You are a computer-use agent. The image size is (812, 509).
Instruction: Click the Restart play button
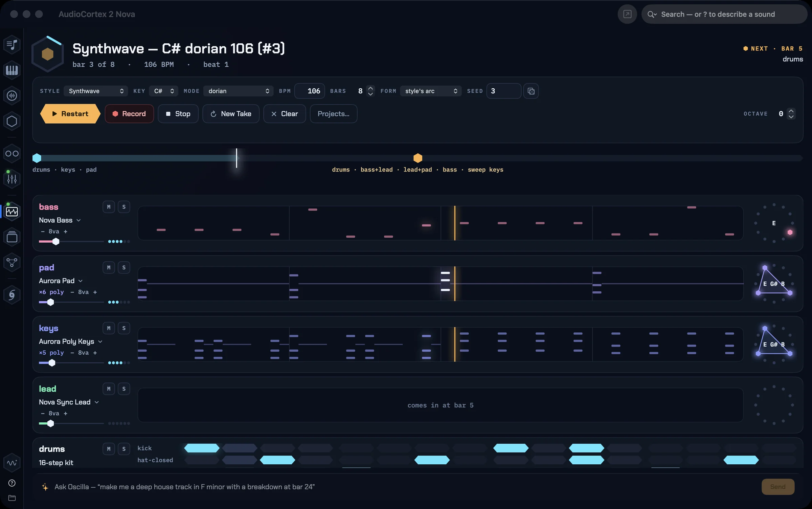(x=70, y=114)
